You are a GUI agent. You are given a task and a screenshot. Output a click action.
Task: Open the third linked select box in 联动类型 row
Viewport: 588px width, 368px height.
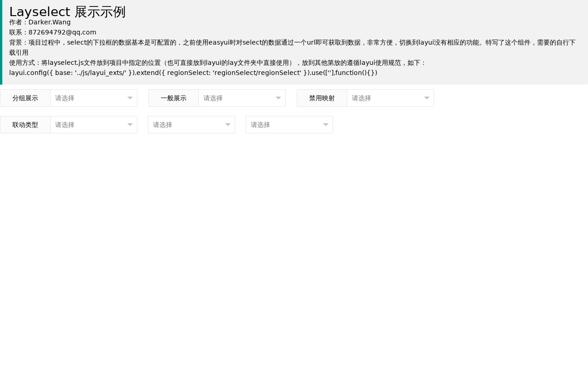tap(289, 125)
